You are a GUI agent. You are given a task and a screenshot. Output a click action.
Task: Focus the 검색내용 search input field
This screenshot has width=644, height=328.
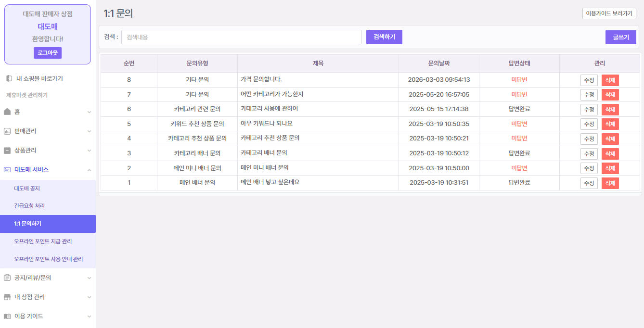point(241,37)
